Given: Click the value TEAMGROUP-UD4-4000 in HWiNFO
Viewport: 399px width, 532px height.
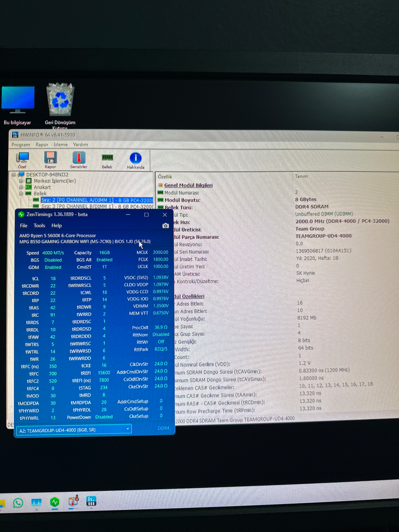Looking at the screenshot, I should tap(323, 236).
